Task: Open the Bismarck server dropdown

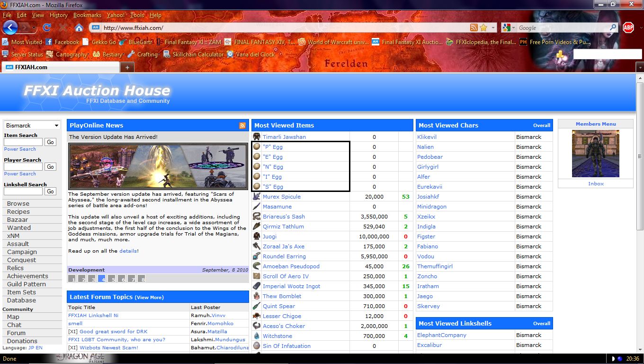Action: [32, 126]
